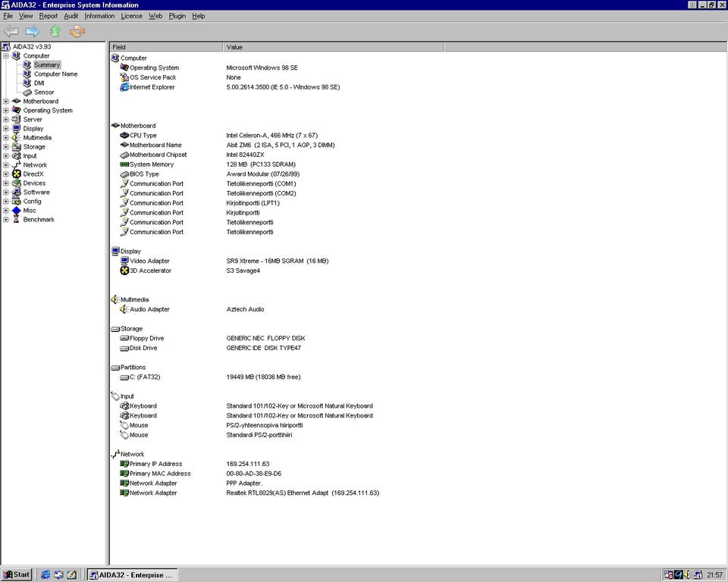Click the Field column header
728x582 pixels.
pos(166,47)
